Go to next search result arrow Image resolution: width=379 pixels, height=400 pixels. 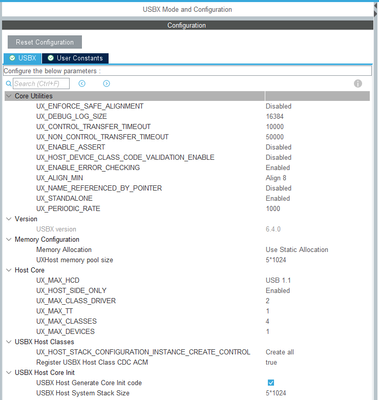click(106, 83)
